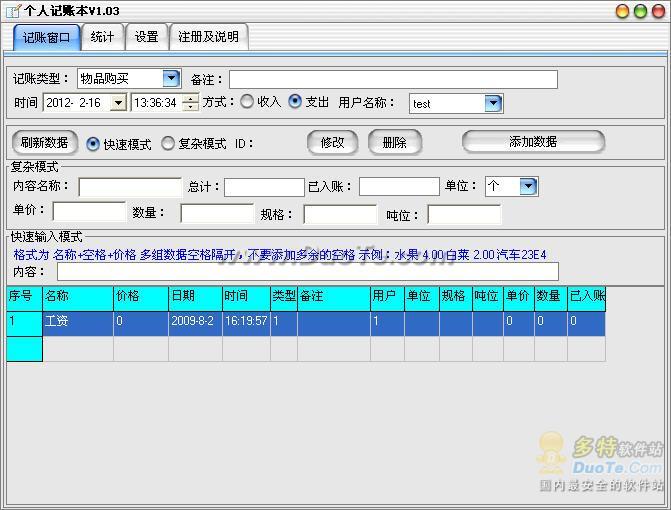The height and width of the screenshot is (510, 671).
Task: Click the 删除 button
Action: 394,142
